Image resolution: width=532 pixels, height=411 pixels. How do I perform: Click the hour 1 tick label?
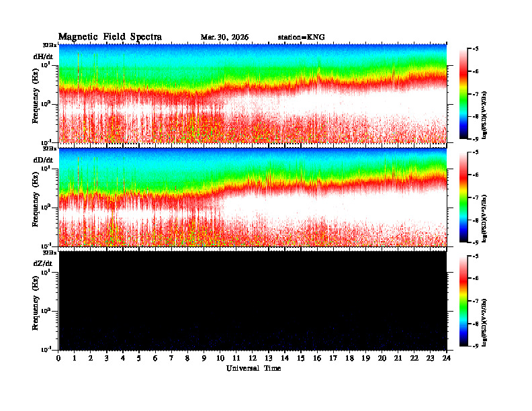75,359
